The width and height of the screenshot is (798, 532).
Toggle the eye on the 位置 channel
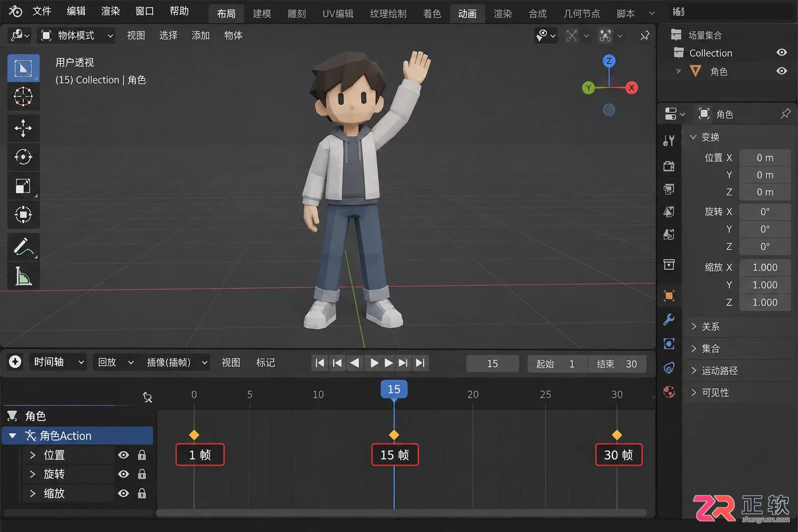pyautogui.click(x=124, y=455)
